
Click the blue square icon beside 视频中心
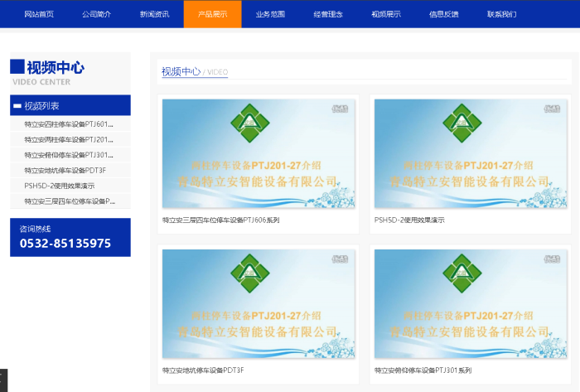click(17, 67)
